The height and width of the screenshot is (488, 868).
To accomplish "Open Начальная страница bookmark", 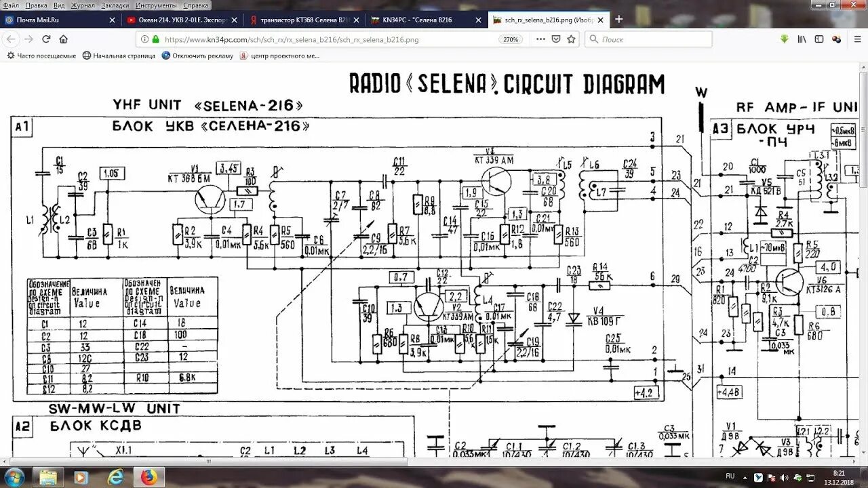I will [119, 56].
